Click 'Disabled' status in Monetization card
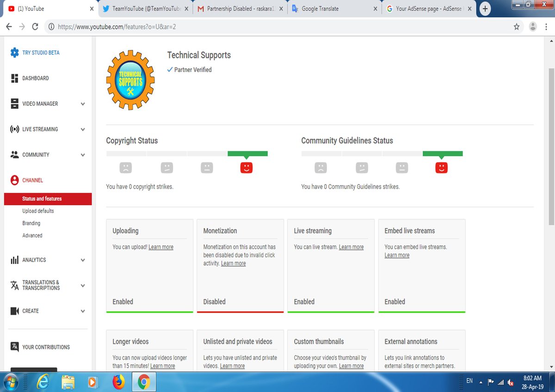 (x=214, y=302)
